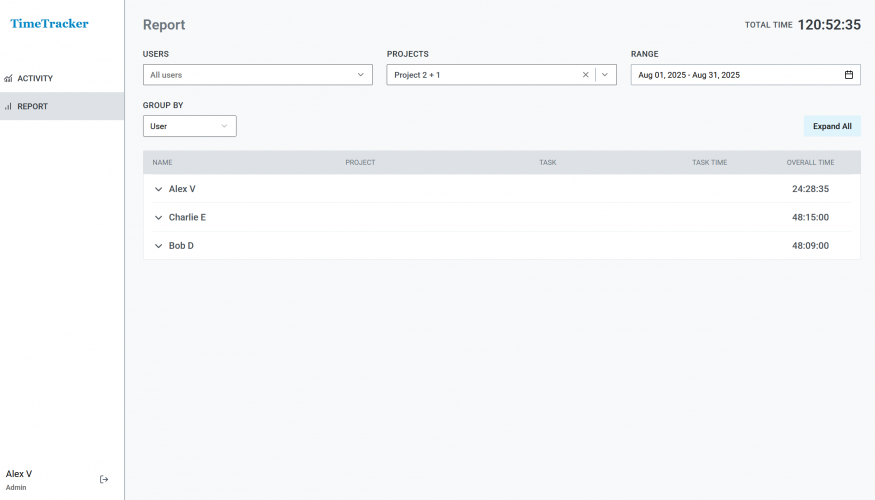
Task: Click the TimeTracker logo
Action: tap(49, 23)
